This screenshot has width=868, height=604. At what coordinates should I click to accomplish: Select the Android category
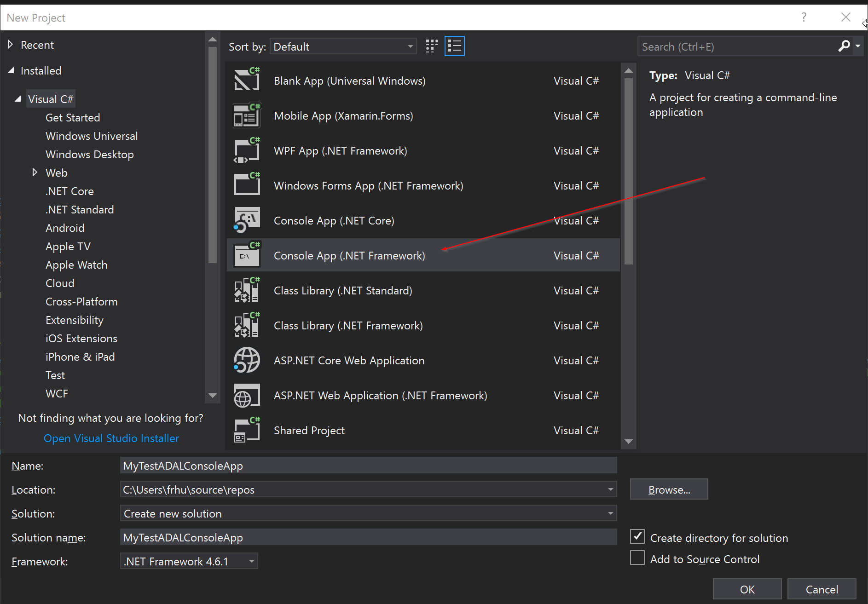click(65, 228)
